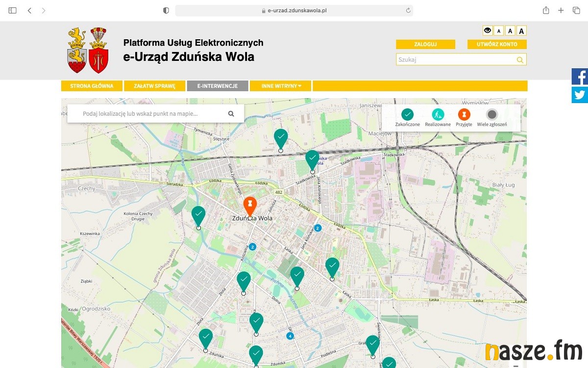Open the Facebook share icon
The height and width of the screenshot is (368, 588).
point(580,77)
